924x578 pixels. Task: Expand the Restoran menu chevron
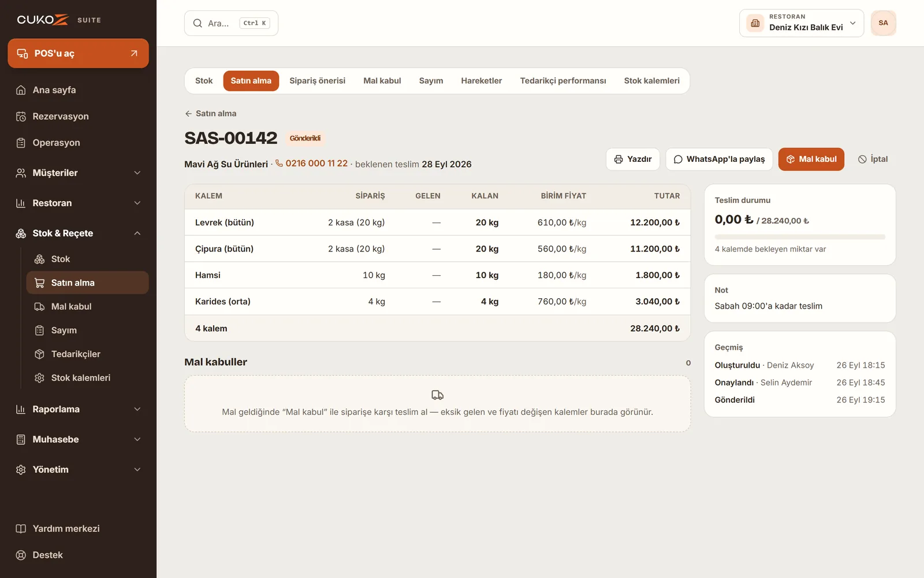point(137,203)
